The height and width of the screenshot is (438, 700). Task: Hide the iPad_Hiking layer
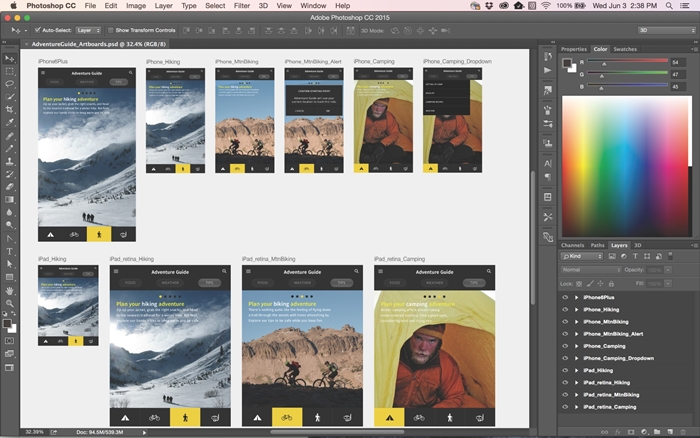coord(565,370)
